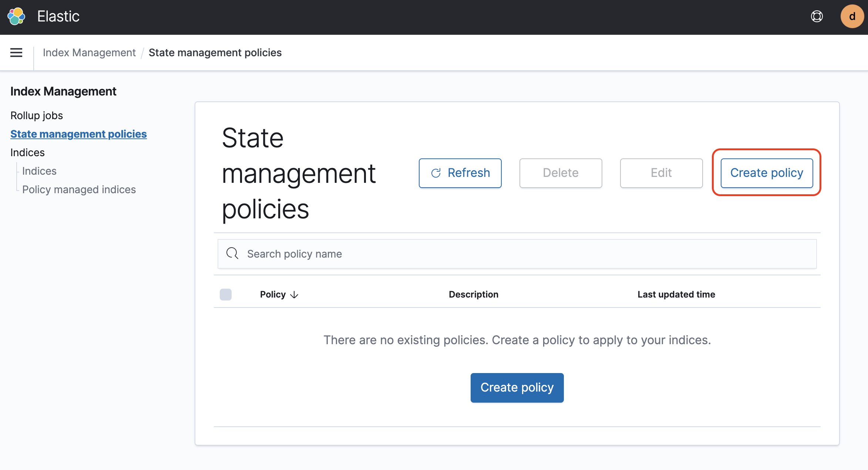Open the hamburger navigation menu

point(16,53)
